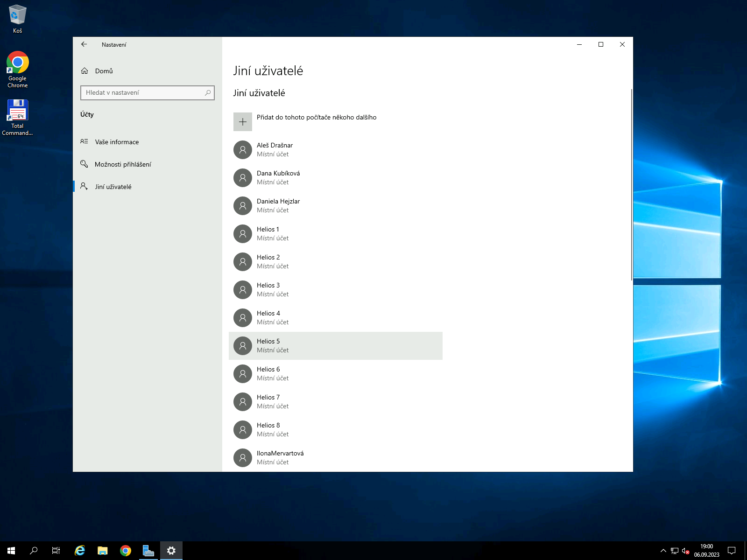
Task: Click the plus icon to add a user
Action: (243, 121)
